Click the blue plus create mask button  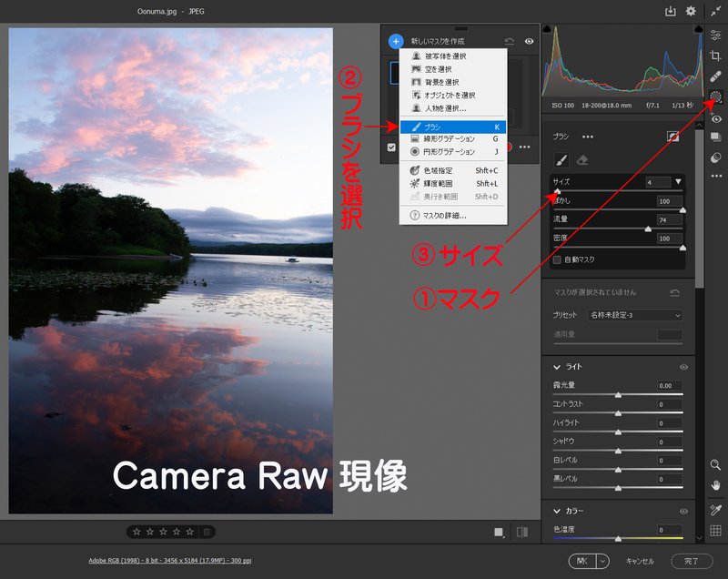point(396,41)
